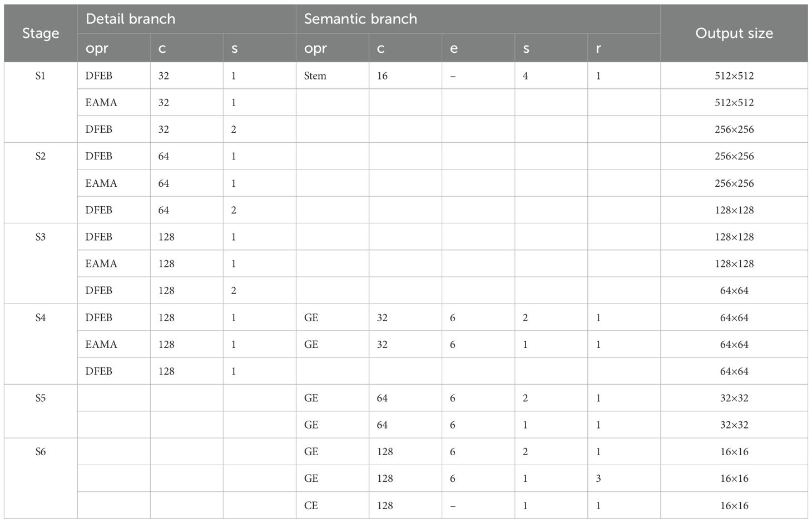Select the Stem operation cell
The image size is (812, 523).
pyautogui.click(x=333, y=76)
